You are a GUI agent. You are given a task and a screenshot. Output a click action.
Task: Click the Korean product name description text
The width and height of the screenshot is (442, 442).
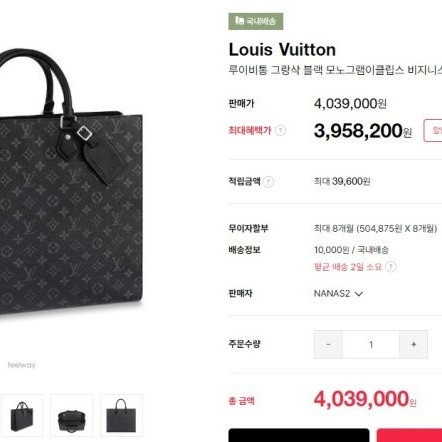point(335,70)
